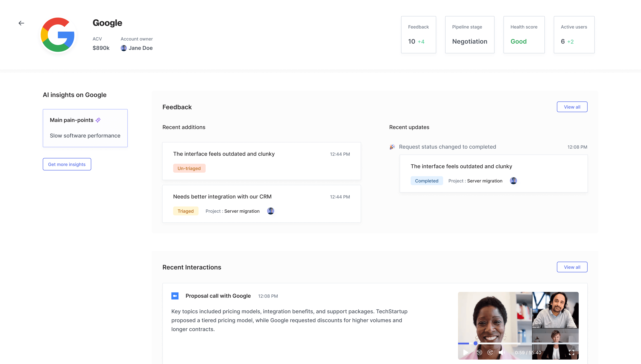Open Jane Doe's avatar by account owner
The height and width of the screenshot is (364, 641).
pyautogui.click(x=123, y=48)
